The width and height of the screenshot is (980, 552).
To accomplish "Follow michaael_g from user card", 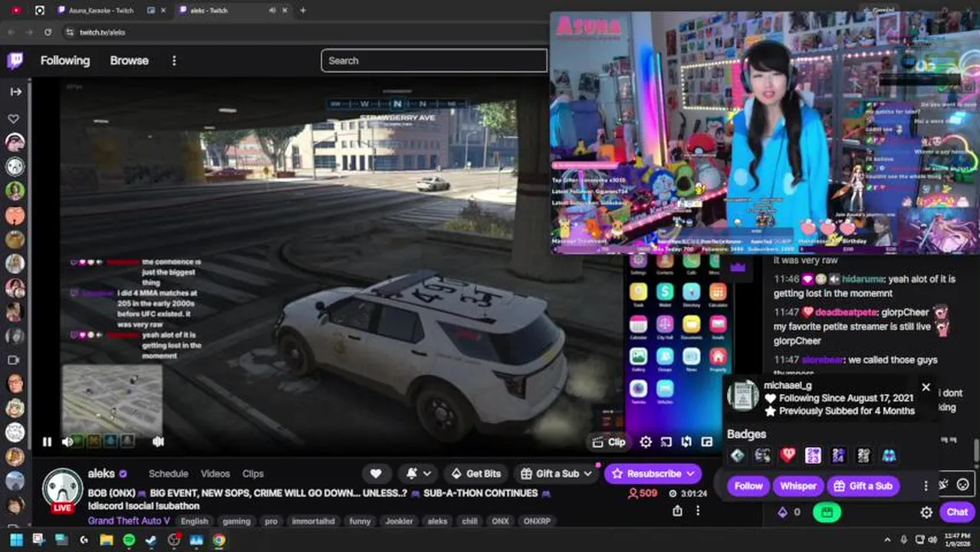I will click(x=748, y=486).
